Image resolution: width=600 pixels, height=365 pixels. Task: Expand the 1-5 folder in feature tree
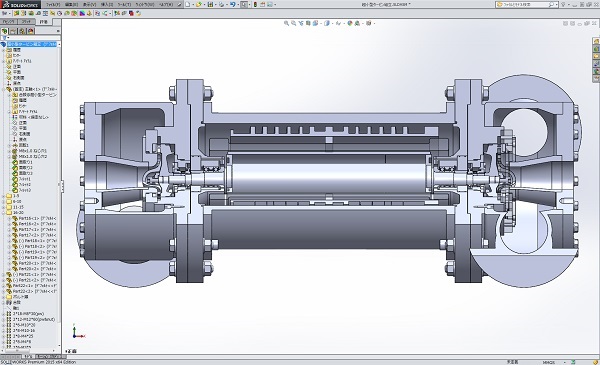pos(4,196)
